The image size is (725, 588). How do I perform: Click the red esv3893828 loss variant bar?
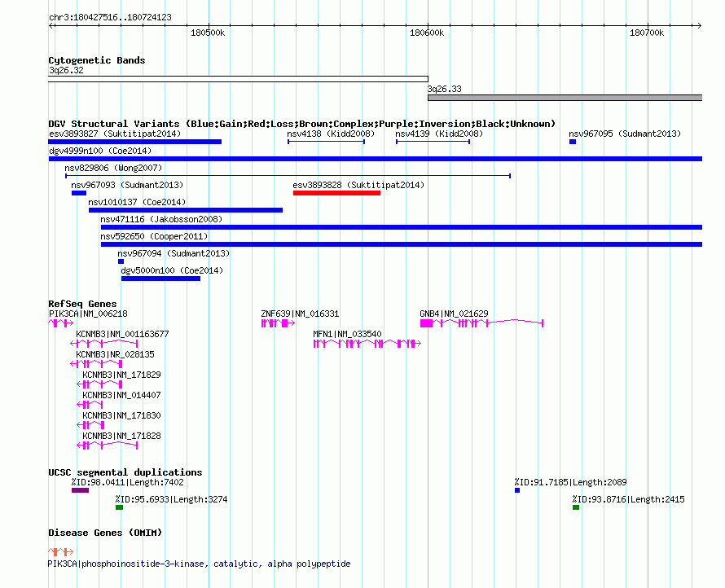coord(336,193)
